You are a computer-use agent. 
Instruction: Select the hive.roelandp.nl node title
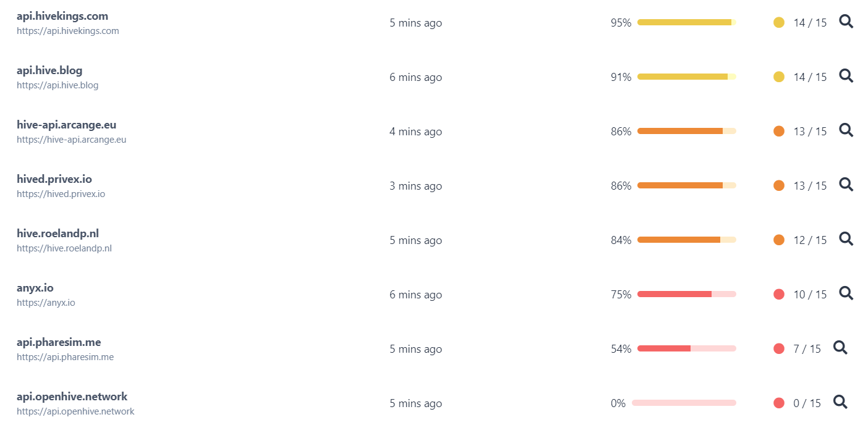(x=57, y=234)
